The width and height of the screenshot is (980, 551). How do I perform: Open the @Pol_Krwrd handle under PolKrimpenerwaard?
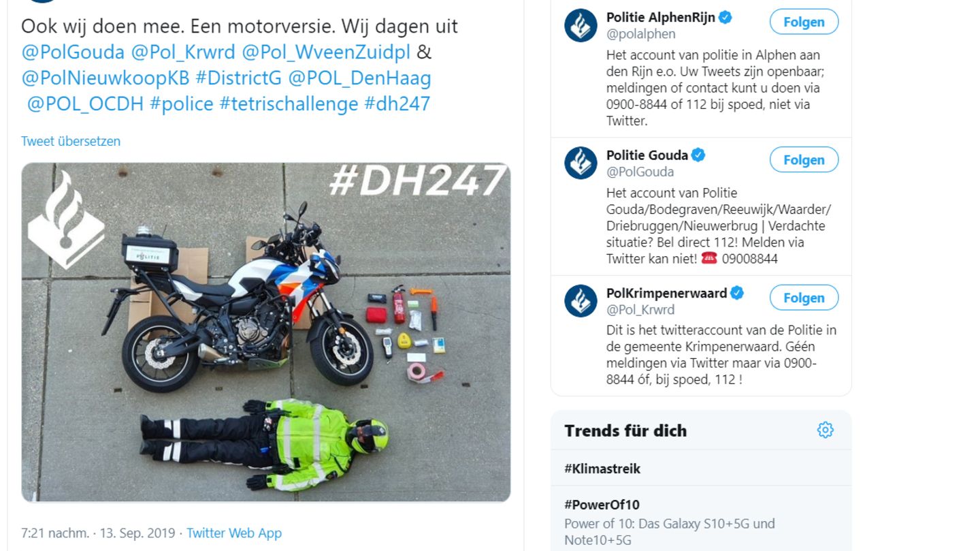click(x=640, y=309)
